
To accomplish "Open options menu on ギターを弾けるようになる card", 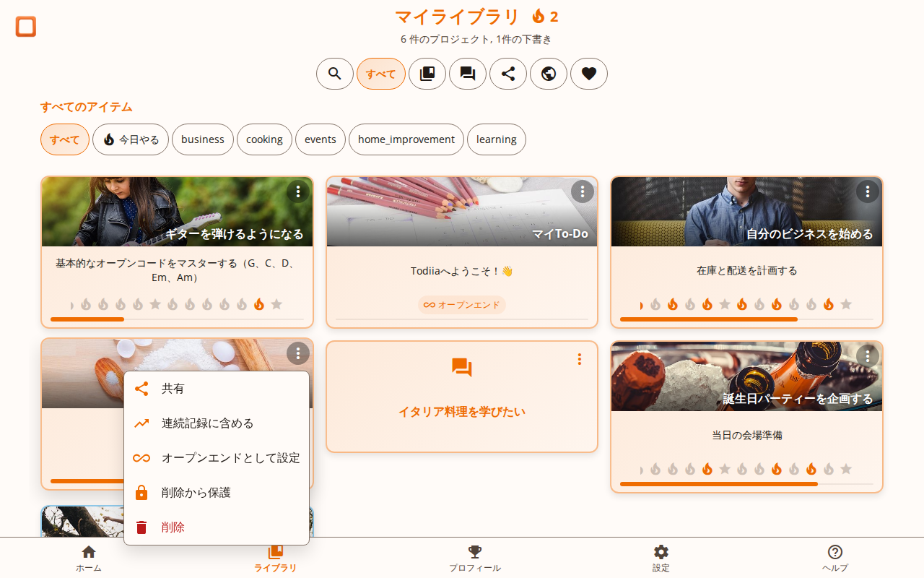I will 298,191.
